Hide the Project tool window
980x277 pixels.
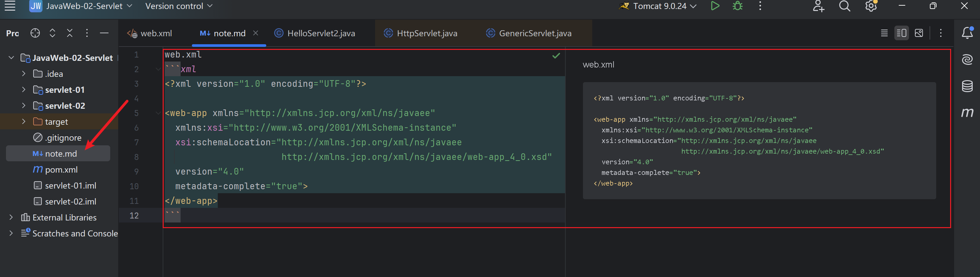[x=104, y=33]
